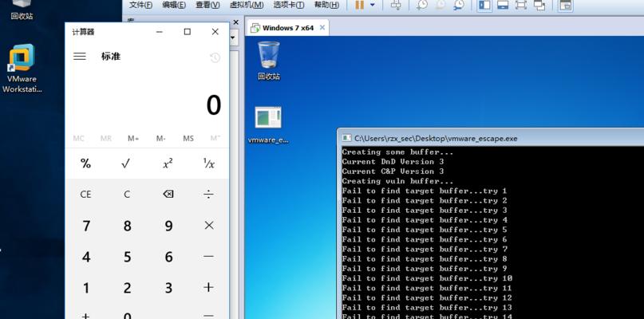Open the calculator hamburger navigation menu
This screenshot has height=319, width=644.
point(80,57)
